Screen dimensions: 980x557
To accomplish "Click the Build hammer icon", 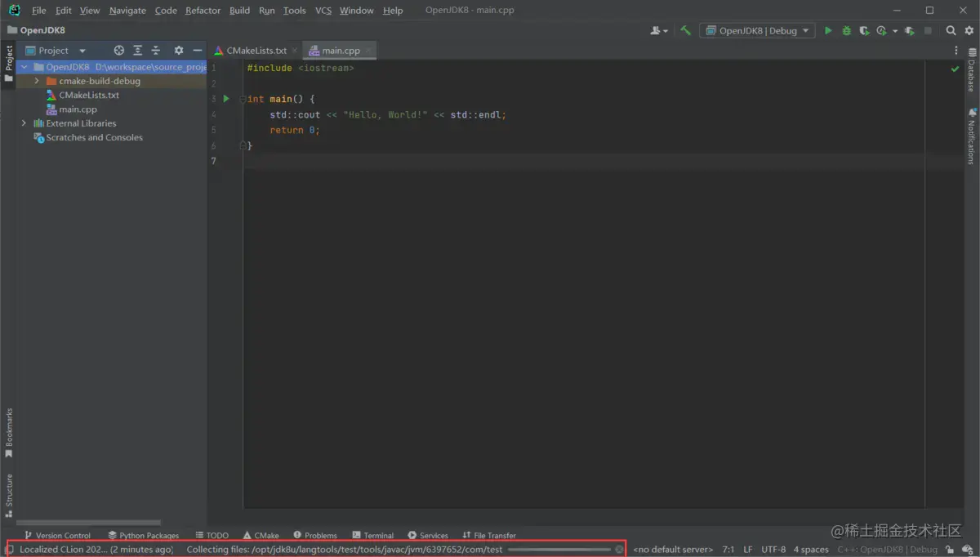I will click(x=685, y=31).
